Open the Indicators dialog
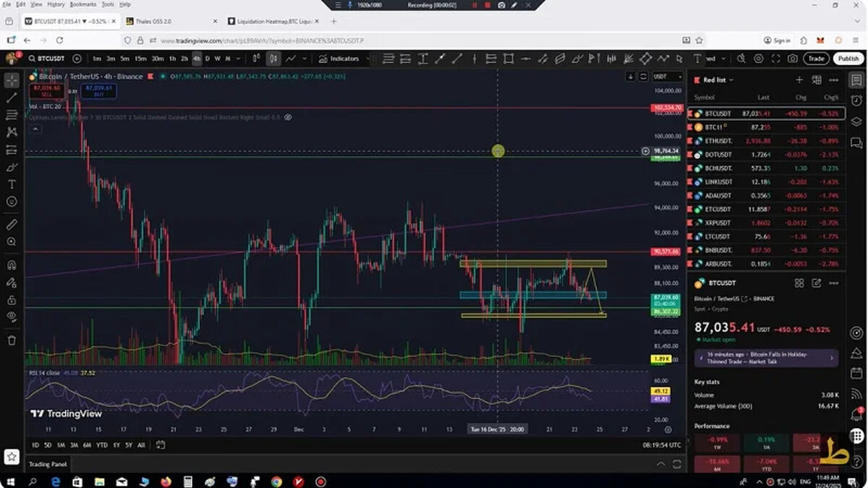The height and width of the screenshot is (488, 868). point(339,59)
